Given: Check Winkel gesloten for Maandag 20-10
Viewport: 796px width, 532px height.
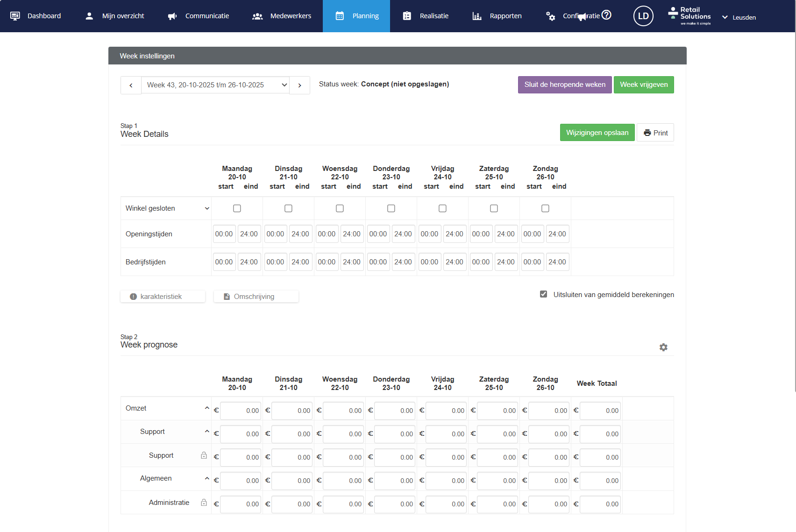Looking at the screenshot, I should tap(237, 208).
